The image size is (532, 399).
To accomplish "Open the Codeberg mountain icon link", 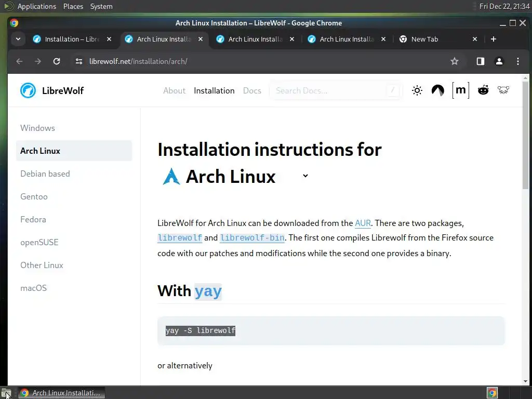I will pyautogui.click(x=437, y=90).
